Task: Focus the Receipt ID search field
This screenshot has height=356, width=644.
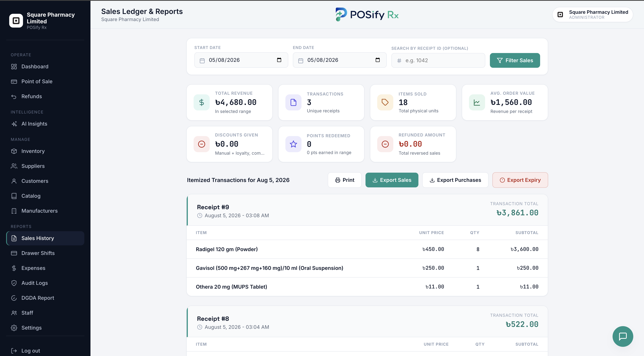Action: (438, 60)
